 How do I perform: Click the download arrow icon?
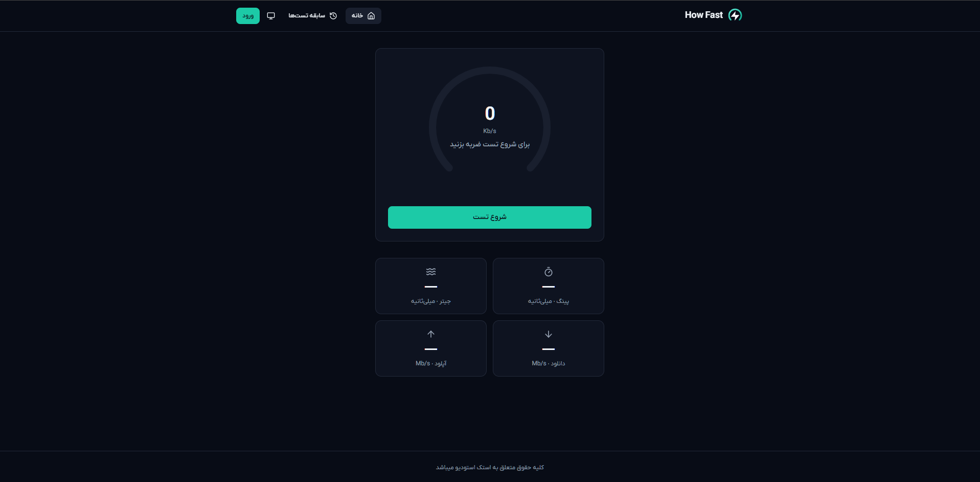549,334
